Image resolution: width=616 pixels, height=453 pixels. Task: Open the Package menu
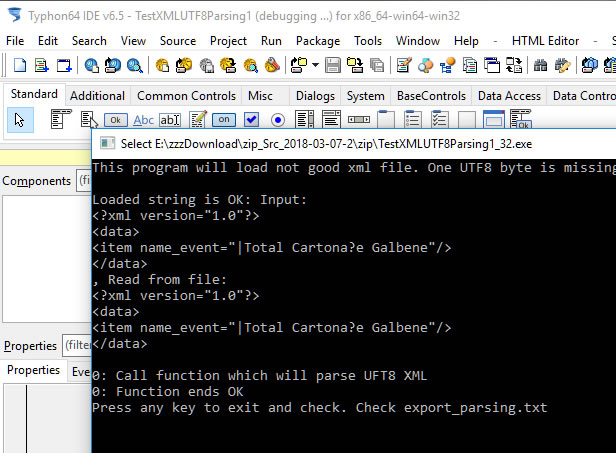click(x=318, y=41)
